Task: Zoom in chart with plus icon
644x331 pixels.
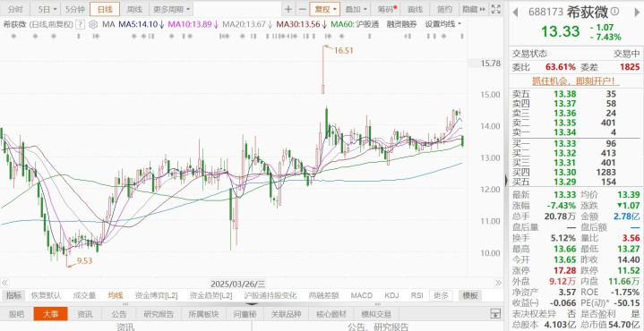Action: pyautogui.click(x=288, y=9)
